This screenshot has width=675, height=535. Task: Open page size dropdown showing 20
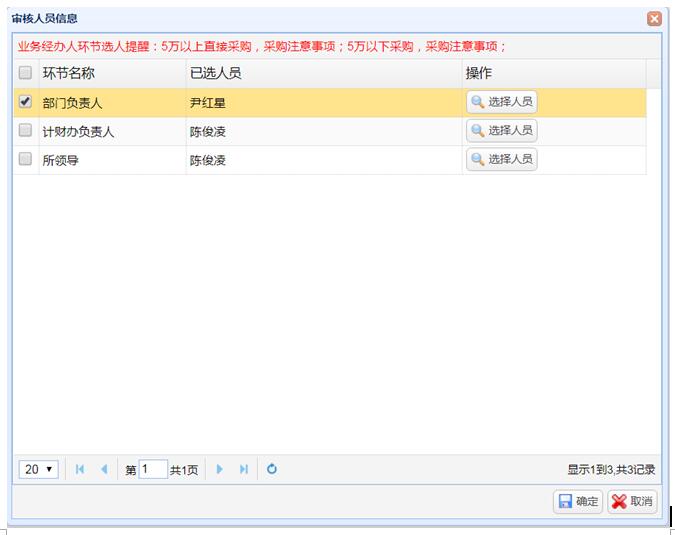pyautogui.click(x=39, y=469)
